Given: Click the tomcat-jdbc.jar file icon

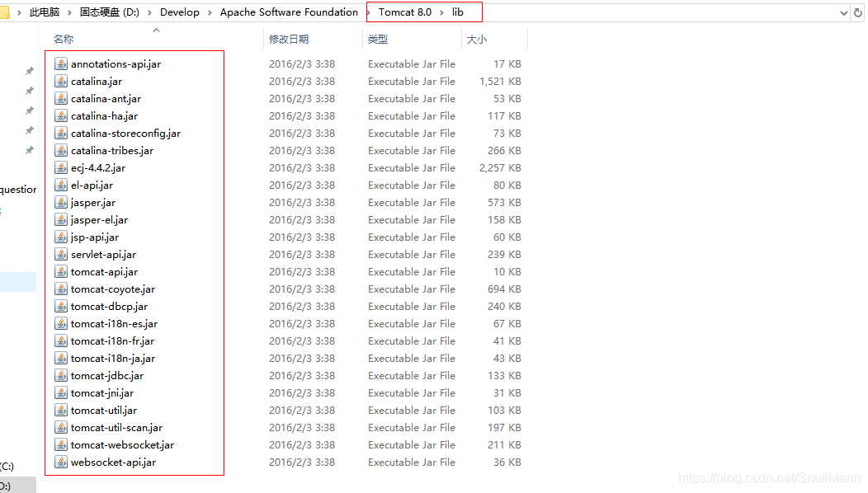Looking at the screenshot, I should tap(61, 376).
